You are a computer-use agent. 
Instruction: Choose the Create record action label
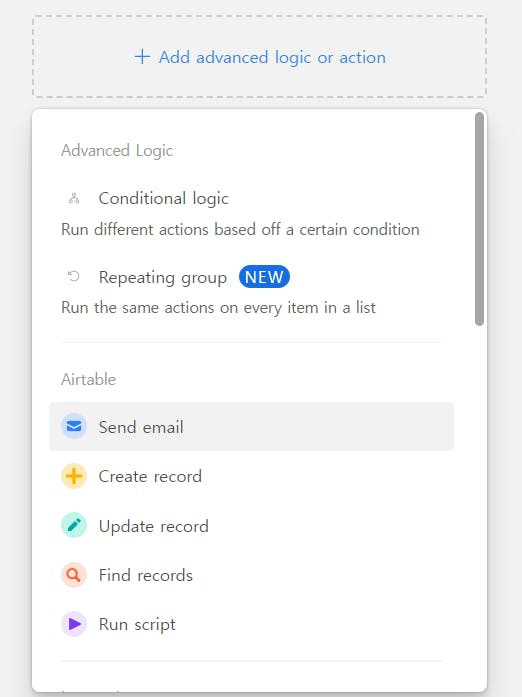(x=150, y=477)
